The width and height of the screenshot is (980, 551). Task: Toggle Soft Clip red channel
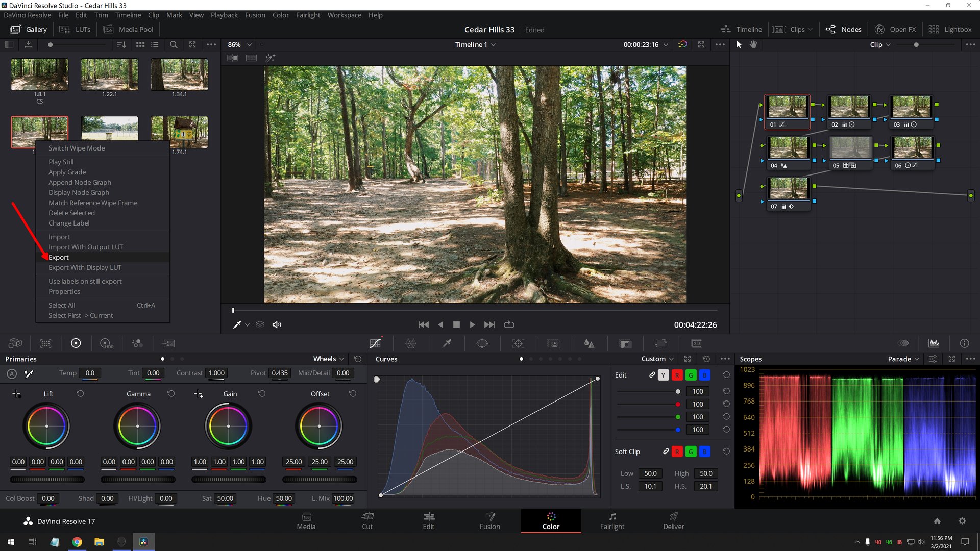coord(677,452)
